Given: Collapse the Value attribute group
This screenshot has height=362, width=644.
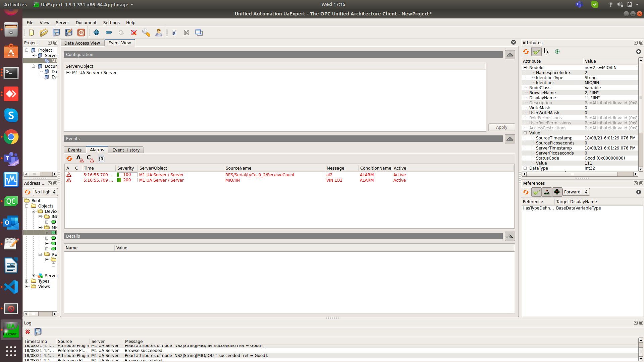Looking at the screenshot, I should [525, 133].
